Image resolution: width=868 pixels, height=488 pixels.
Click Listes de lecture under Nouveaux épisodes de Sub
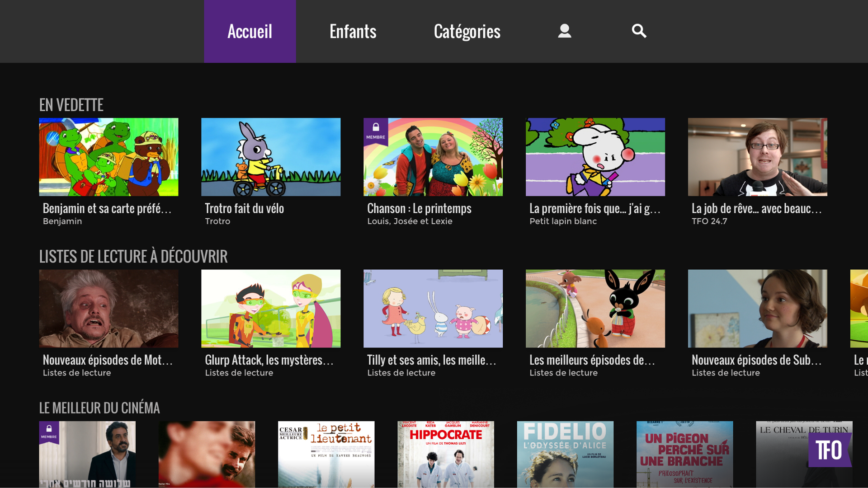(726, 373)
